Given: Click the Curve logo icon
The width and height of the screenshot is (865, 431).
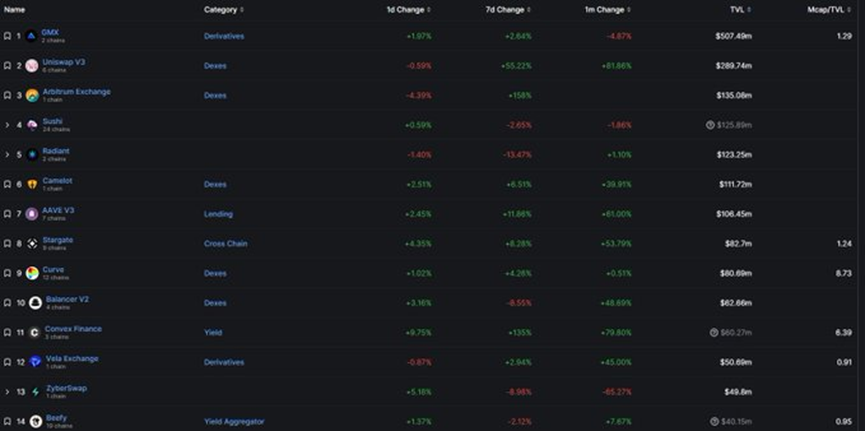Looking at the screenshot, I should click(32, 273).
